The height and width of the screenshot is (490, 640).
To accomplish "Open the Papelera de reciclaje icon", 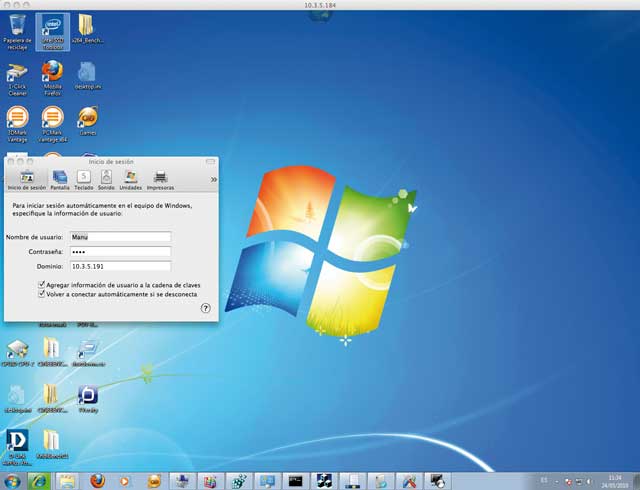I will (17, 32).
